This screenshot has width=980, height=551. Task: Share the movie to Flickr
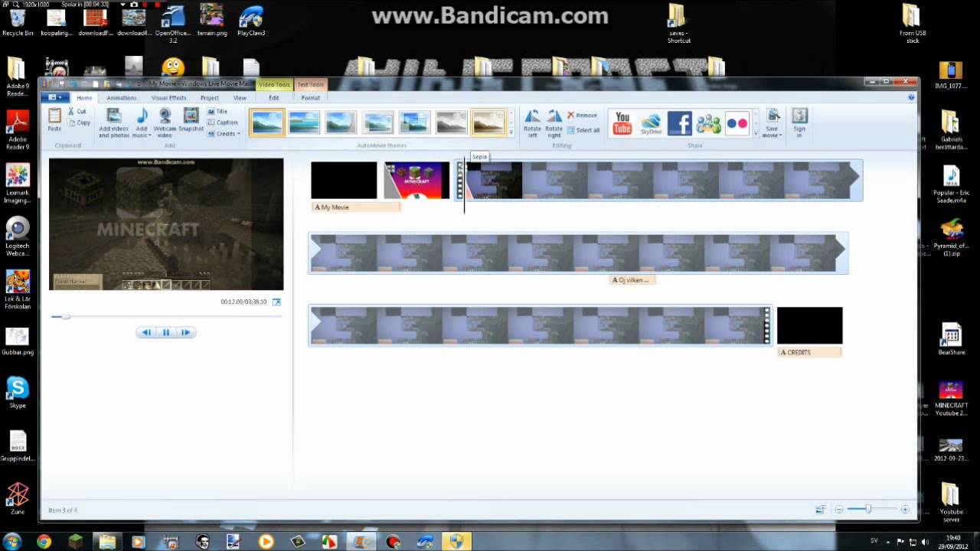coord(737,123)
